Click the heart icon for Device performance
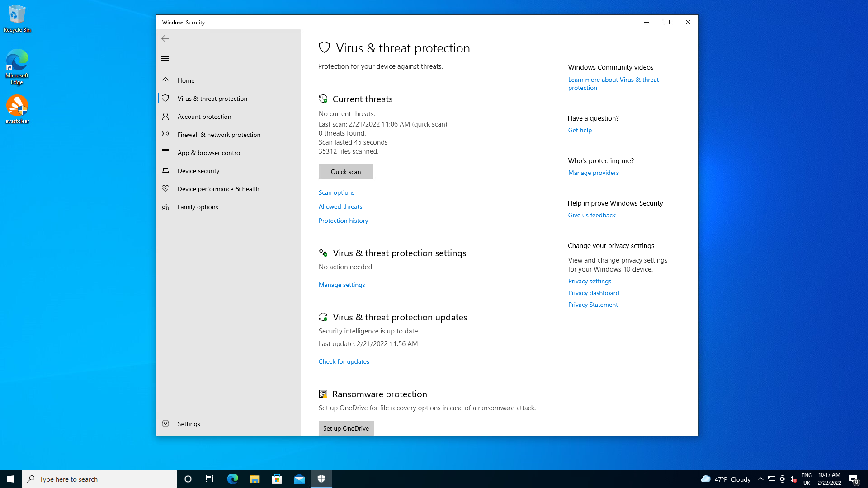 [165, 189]
